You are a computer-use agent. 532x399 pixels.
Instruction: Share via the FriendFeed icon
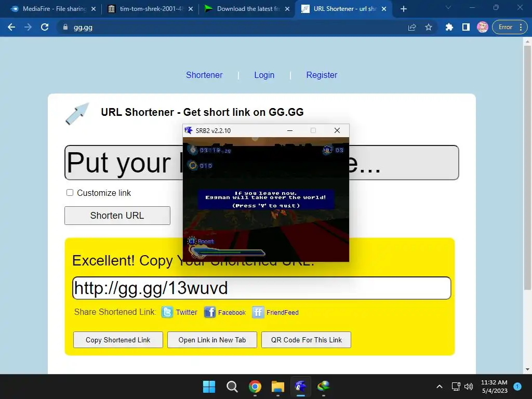point(258,312)
